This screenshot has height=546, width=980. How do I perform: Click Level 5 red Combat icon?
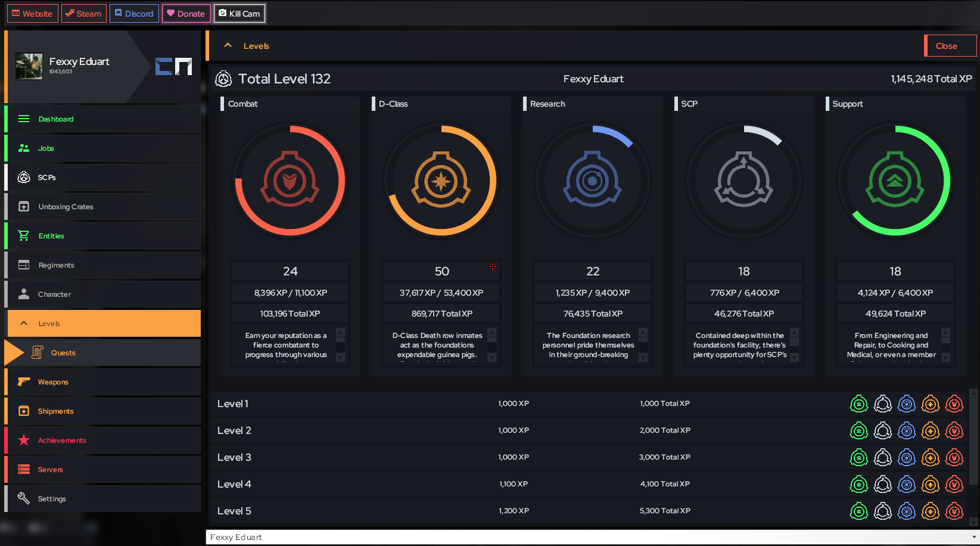(954, 511)
